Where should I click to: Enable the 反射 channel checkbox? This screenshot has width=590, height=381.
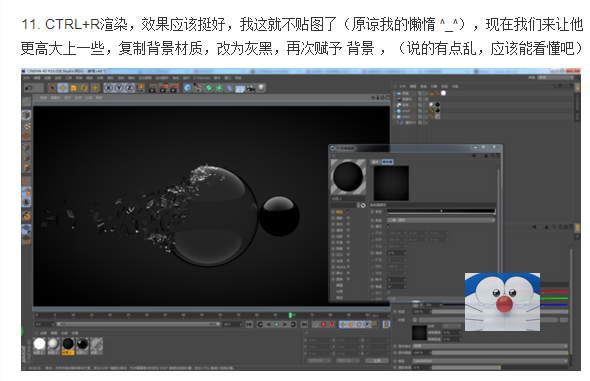pos(348,236)
